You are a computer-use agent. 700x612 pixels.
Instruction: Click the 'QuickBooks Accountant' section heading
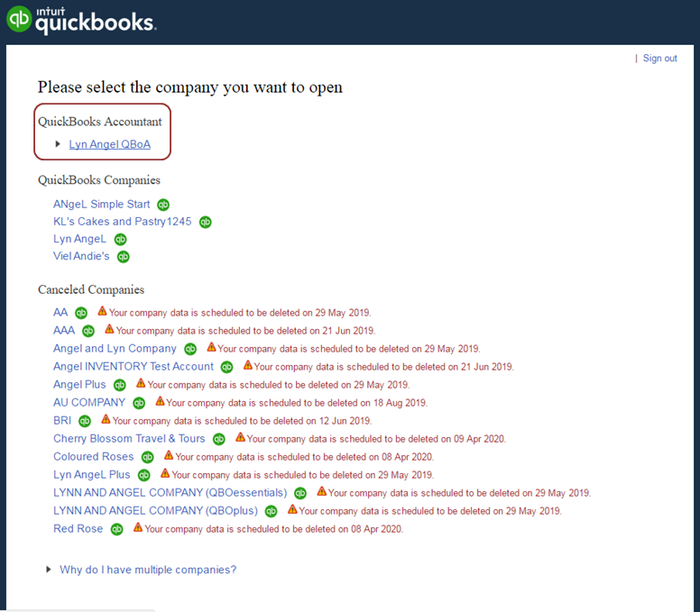click(x=100, y=122)
